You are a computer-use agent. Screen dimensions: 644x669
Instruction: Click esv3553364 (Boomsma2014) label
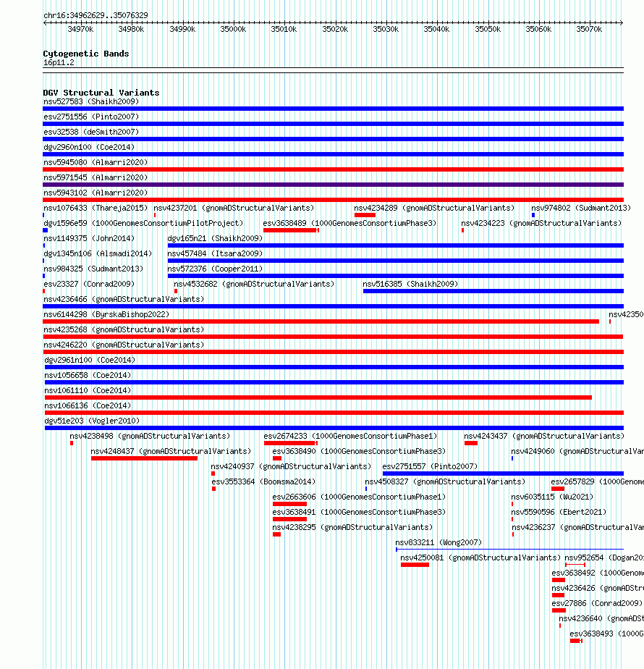click(263, 481)
